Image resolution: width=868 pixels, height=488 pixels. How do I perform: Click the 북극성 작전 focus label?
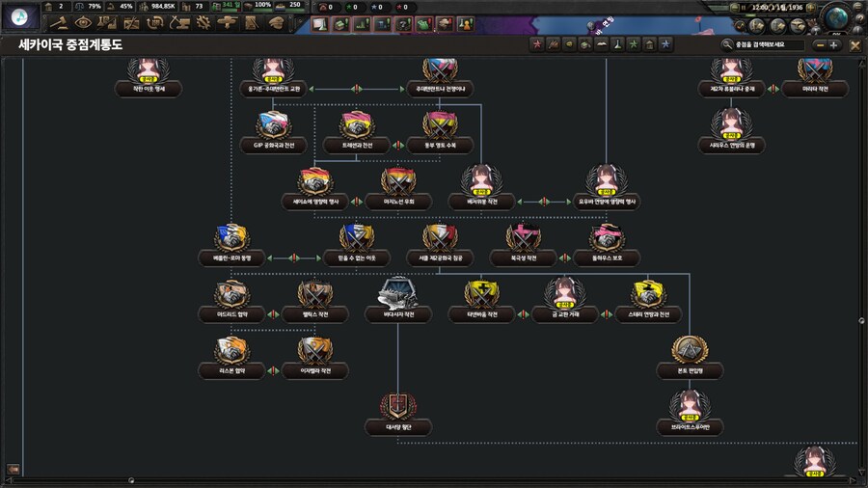[527, 258]
